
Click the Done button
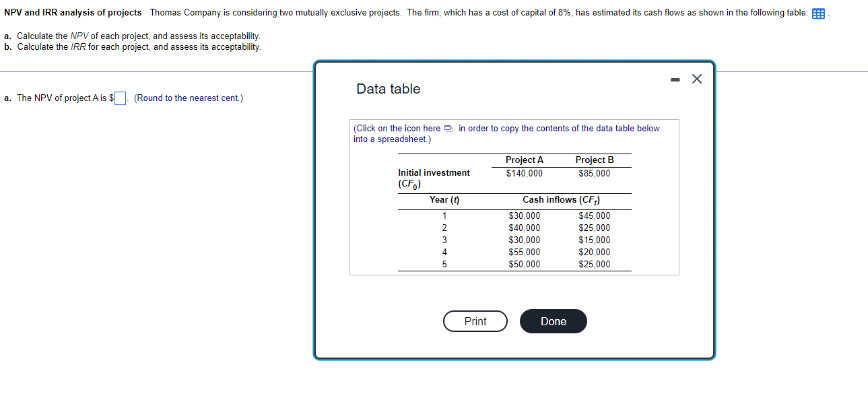553,321
